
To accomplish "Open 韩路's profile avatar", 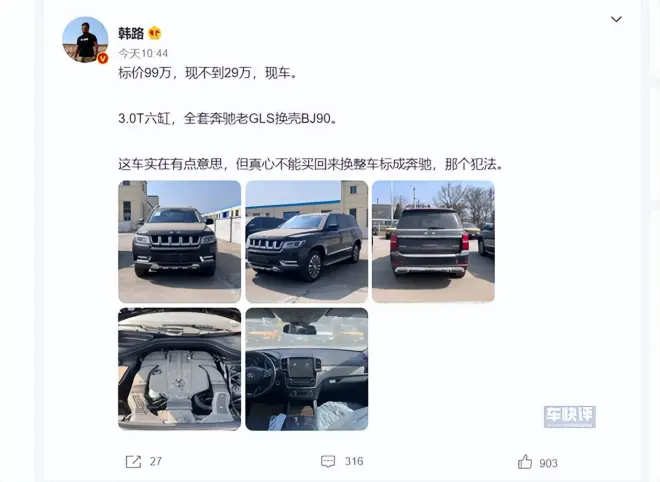I will coord(85,40).
